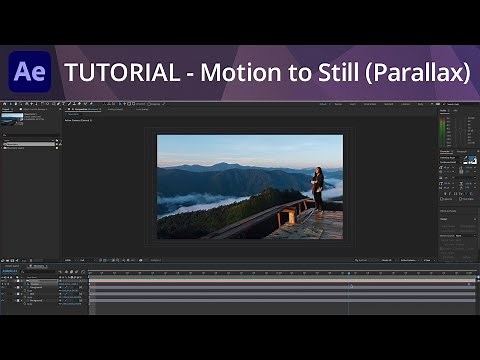This screenshot has width=480, height=360.
Task: Select the highlighted composition item in the Project list
Action: [30, 144]
